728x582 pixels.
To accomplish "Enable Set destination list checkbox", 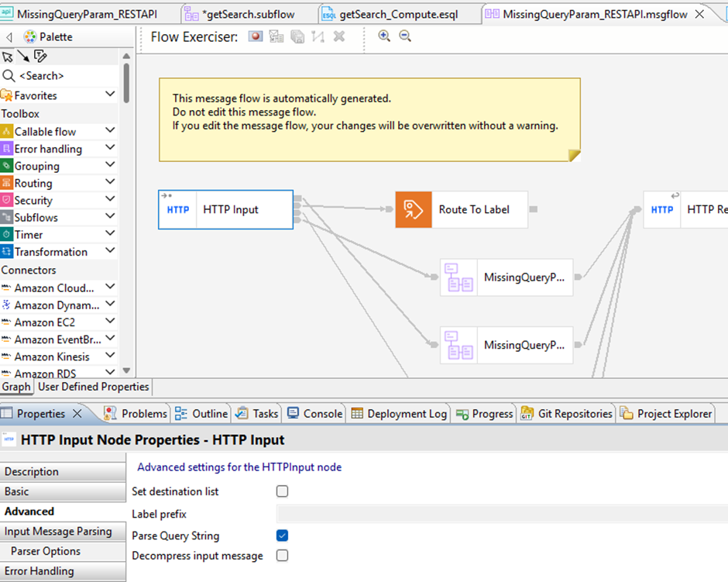I will 283,491.
